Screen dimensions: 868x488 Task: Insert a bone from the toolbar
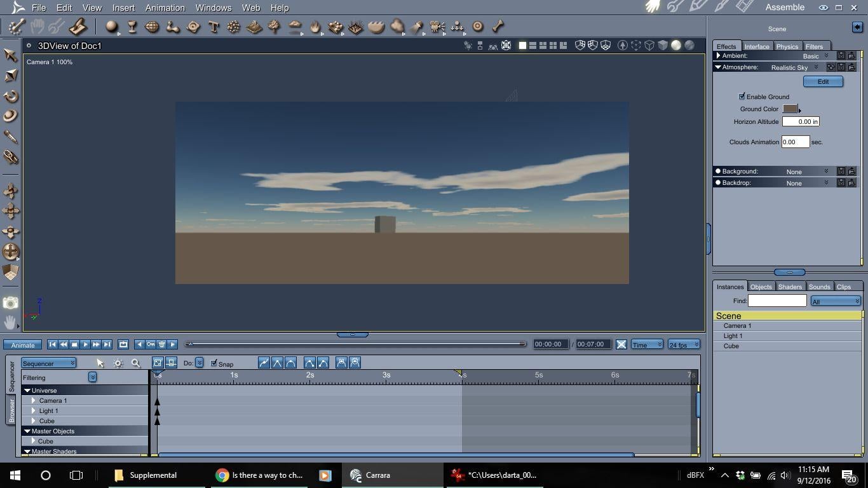pos(498,27)
